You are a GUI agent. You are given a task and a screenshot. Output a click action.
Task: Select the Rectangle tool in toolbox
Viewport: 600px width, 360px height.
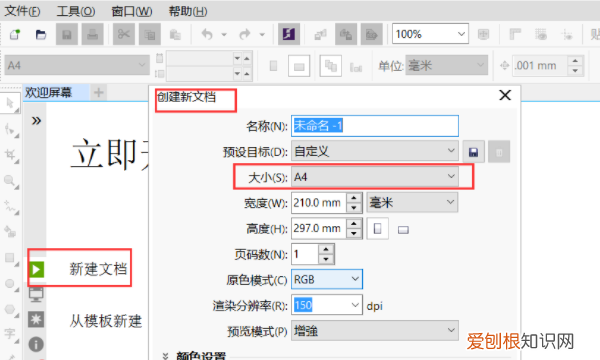pyautogui.click(x=10, y=258)
